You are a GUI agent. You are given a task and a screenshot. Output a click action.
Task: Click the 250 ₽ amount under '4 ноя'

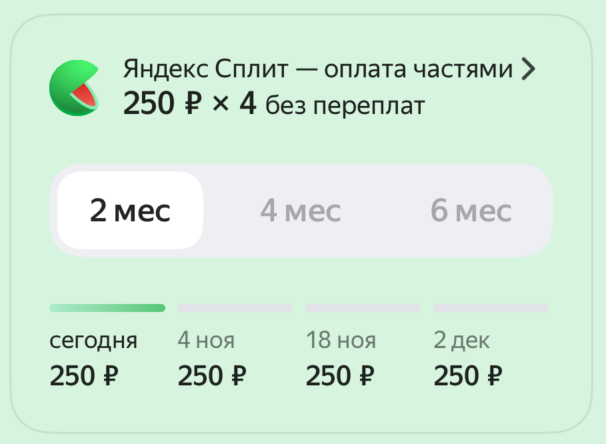[212, 376]
